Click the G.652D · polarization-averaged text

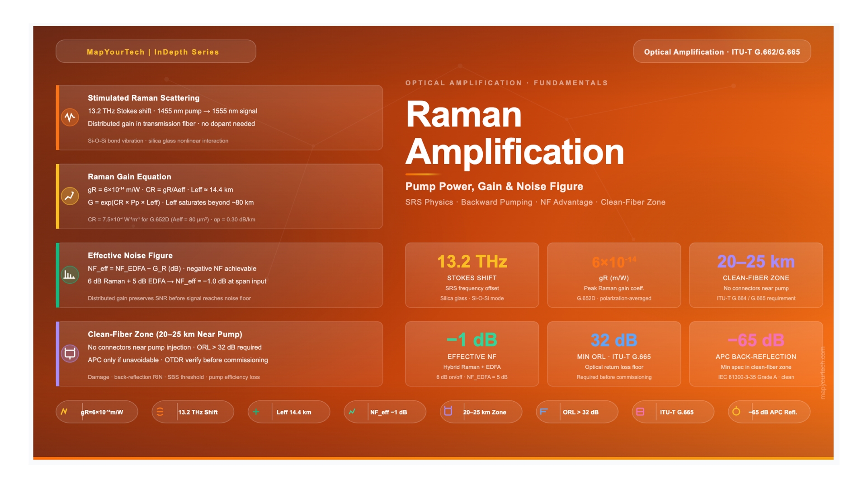[614, 298]
